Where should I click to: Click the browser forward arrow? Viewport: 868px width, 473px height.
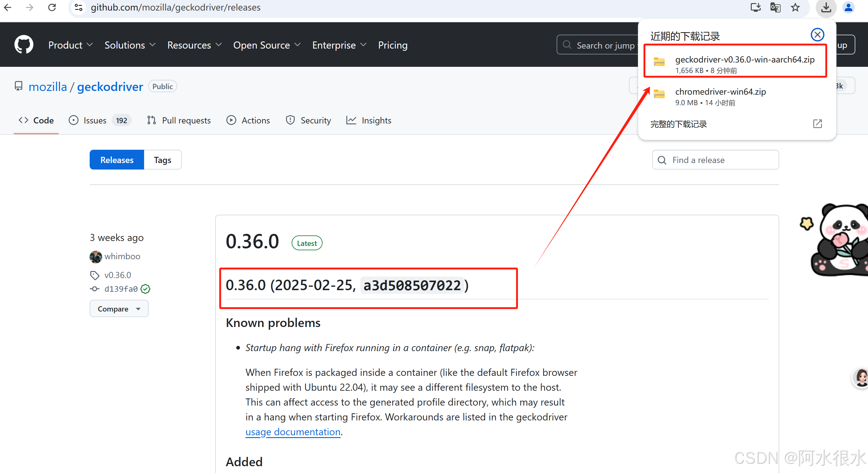click(30, 7)
